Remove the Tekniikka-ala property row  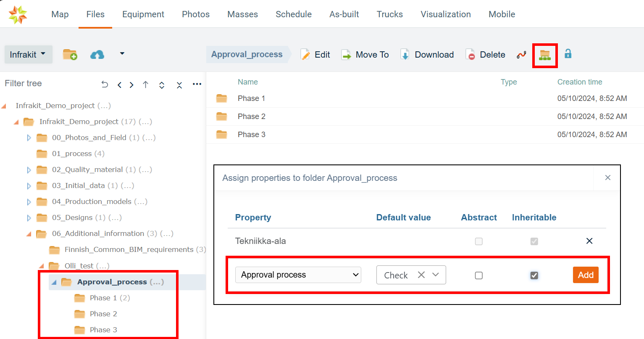coord(589,241)
